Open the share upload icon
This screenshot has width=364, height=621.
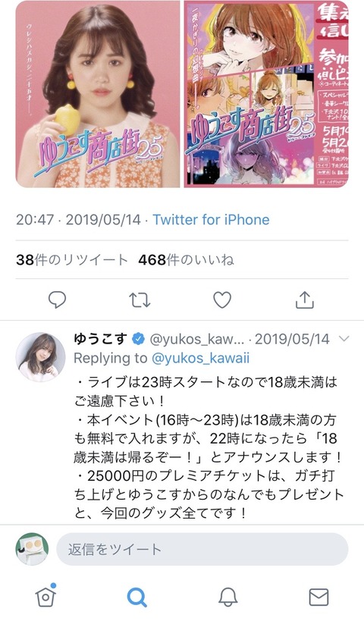(x=305, y=300)
